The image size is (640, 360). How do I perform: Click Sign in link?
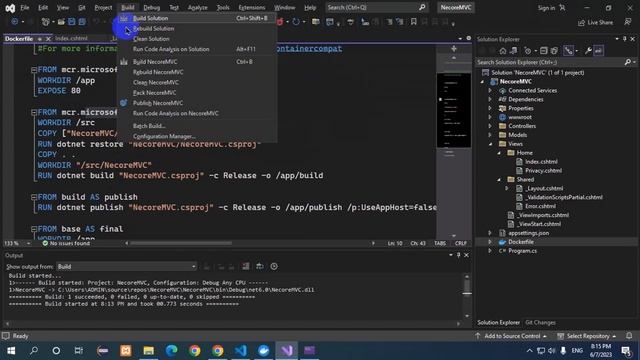coord(546,8)
